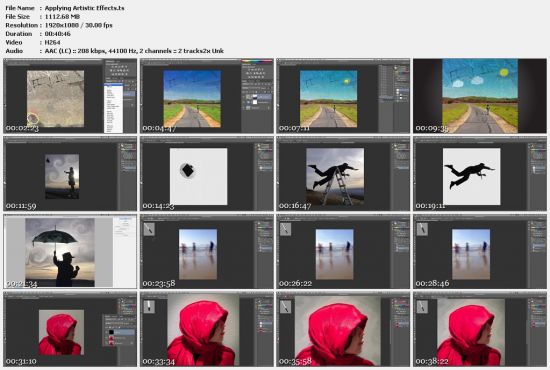Viewport: 550px width, 370px height.
Task: Click the 'Resolution' label
Action: (21, 25)
